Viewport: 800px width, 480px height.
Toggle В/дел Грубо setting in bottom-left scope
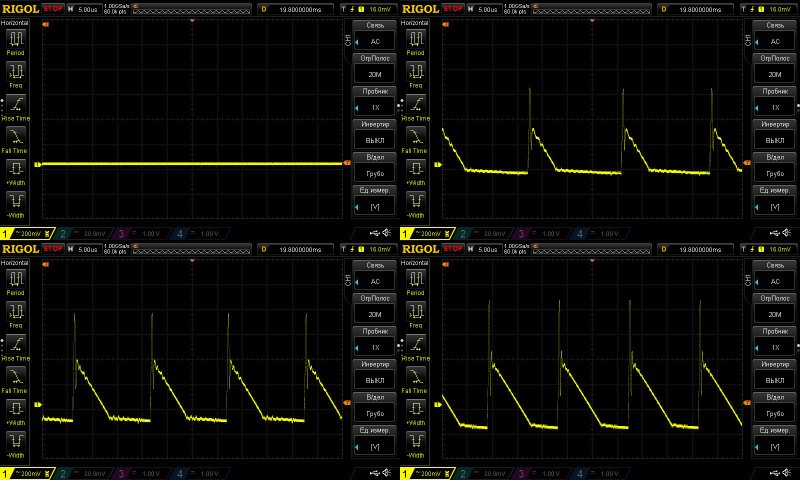[375, 408]
